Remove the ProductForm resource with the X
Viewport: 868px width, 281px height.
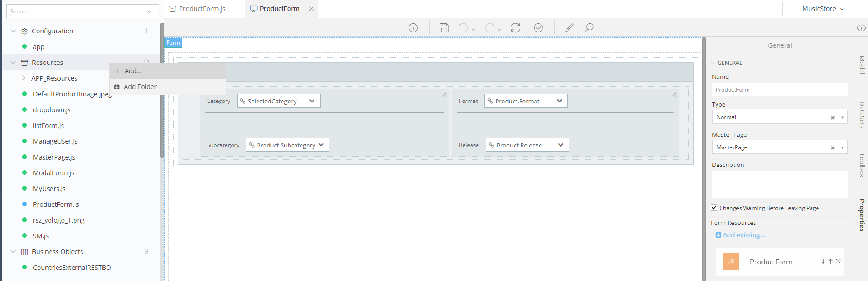coord(838,262)
